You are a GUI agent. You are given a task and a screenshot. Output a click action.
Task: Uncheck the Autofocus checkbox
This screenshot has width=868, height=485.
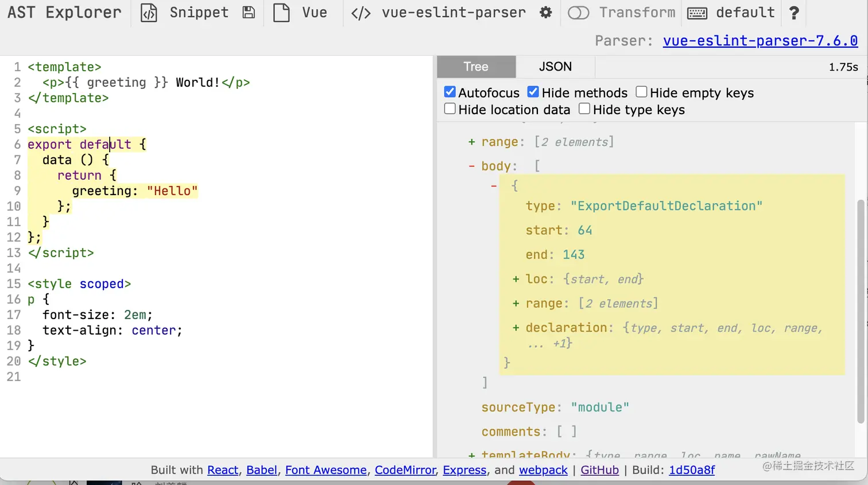pos(450,92)
